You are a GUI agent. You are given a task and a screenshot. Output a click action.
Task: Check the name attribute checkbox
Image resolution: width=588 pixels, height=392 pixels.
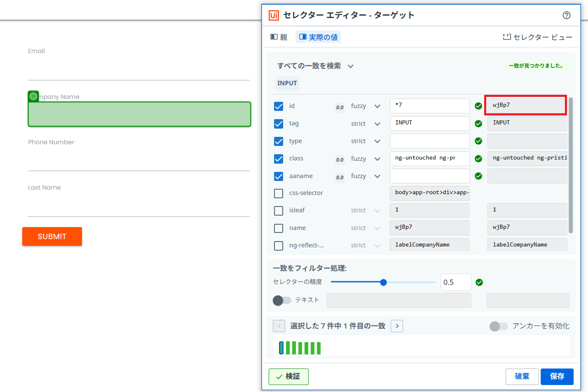[279, 228]
